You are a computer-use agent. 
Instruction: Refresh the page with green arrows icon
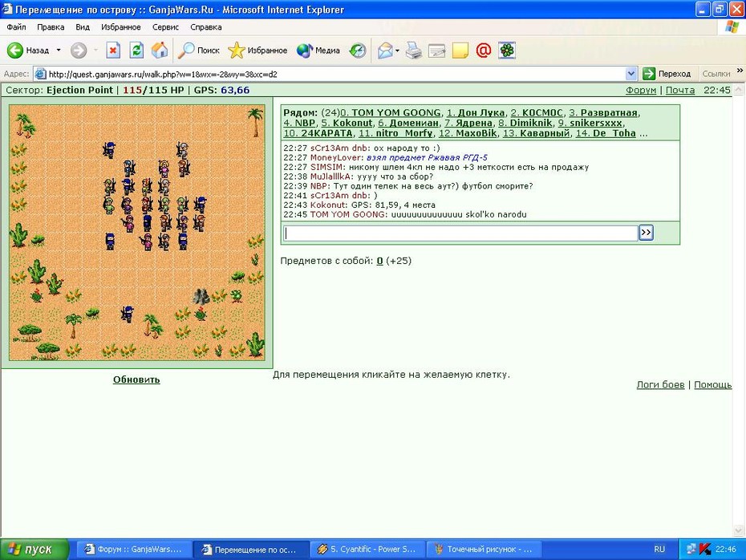click(136, 50)
